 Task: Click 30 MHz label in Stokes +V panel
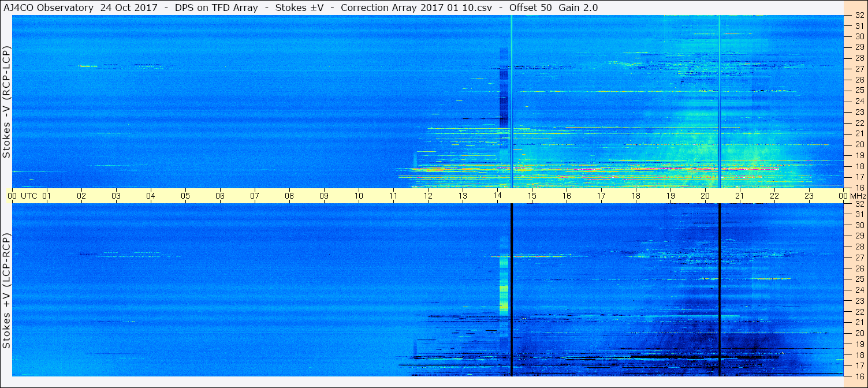[x=859, y=225]
